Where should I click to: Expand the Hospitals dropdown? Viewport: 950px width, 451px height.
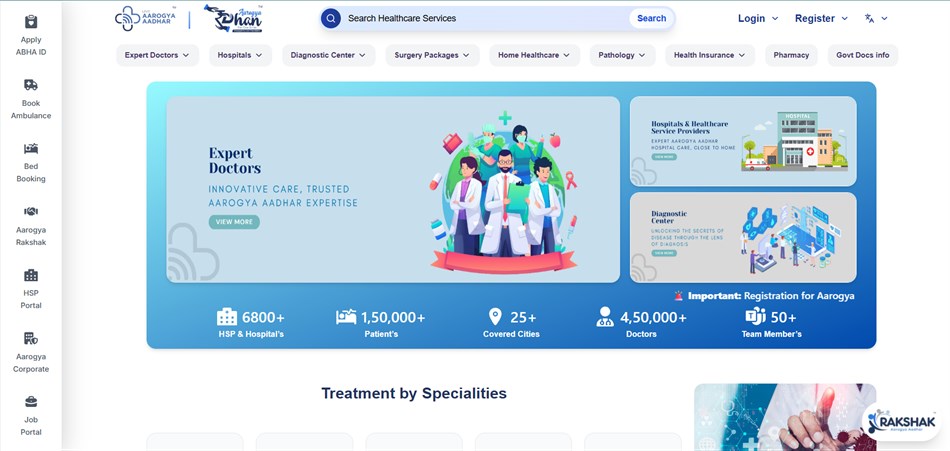tap(241, 55)
